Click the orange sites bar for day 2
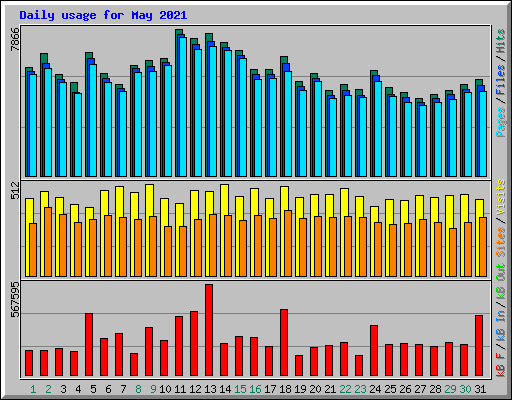The width and height of the screenshot is (512, 400). [48, 242]
